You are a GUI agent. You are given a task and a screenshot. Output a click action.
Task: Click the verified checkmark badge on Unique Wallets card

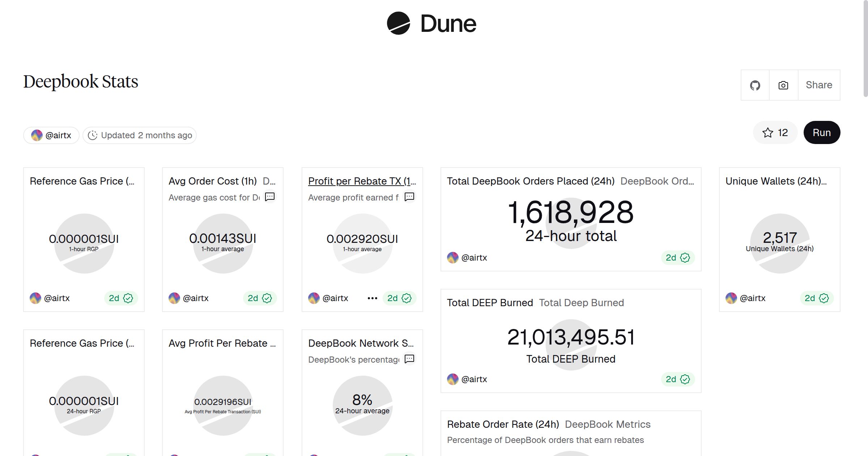(x=824, y=298)
